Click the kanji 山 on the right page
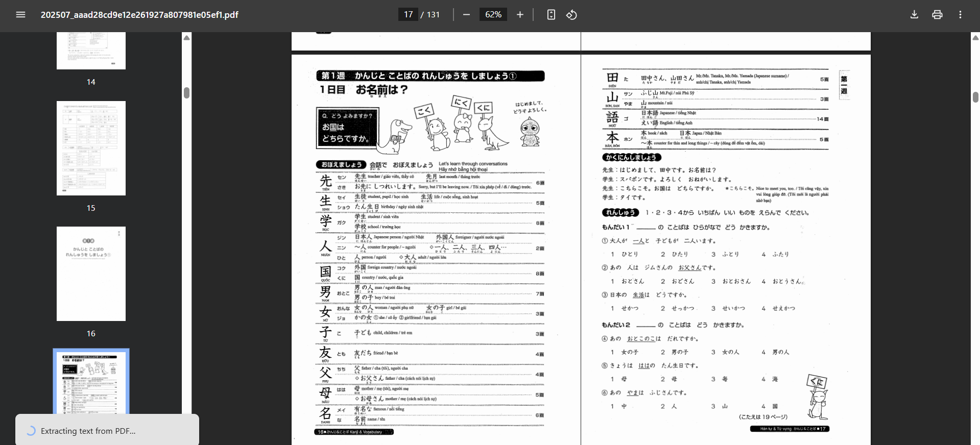The image size is (980, 445). [612, 97]
